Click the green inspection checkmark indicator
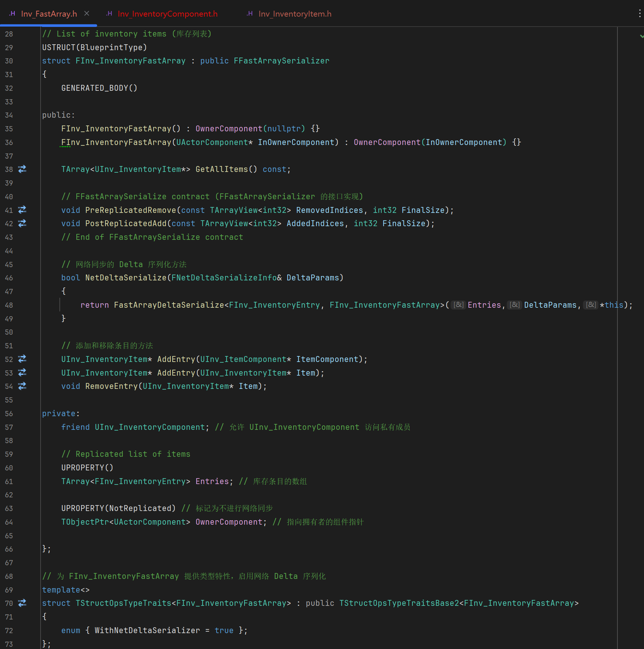The height and width of the screenshot is (649, 644). [642, 36]
